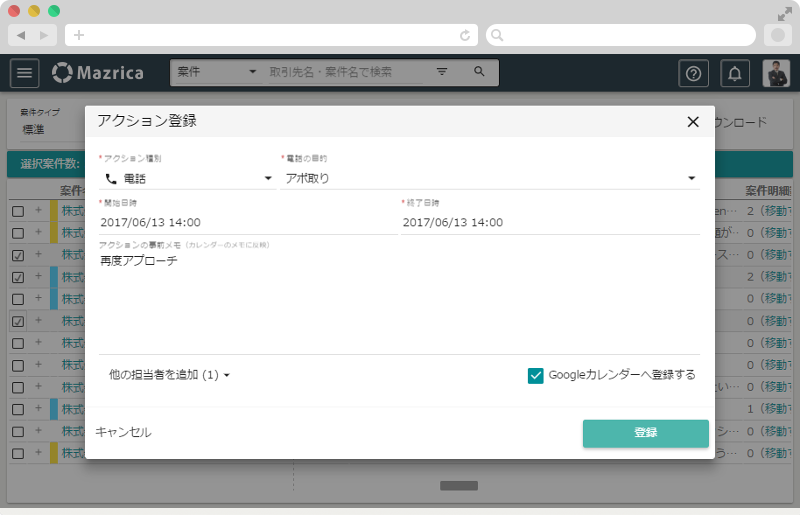The height and width of the screenshot is (515, 800).
Task: Click the help question mark icon
Action: [693, 73]
